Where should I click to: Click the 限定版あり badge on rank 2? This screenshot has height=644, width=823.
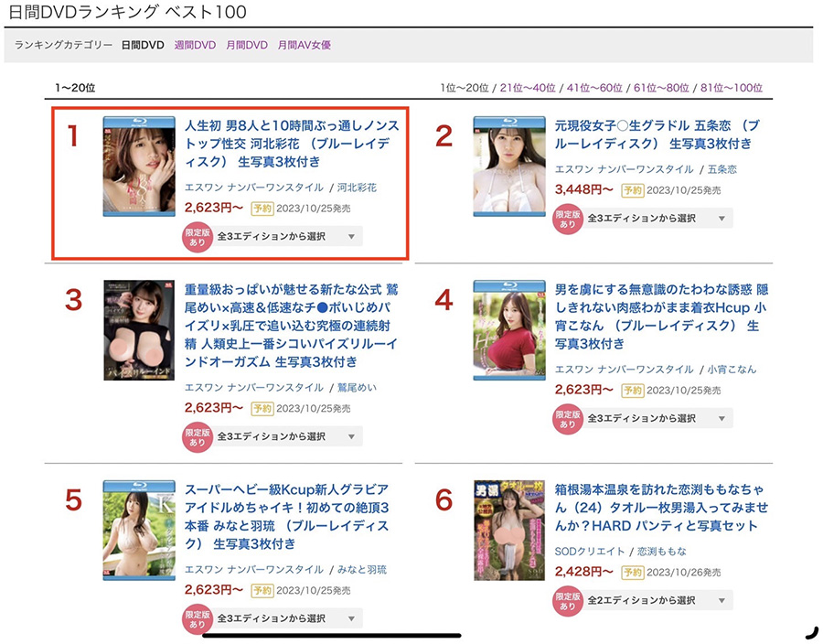tap(567, 219)
